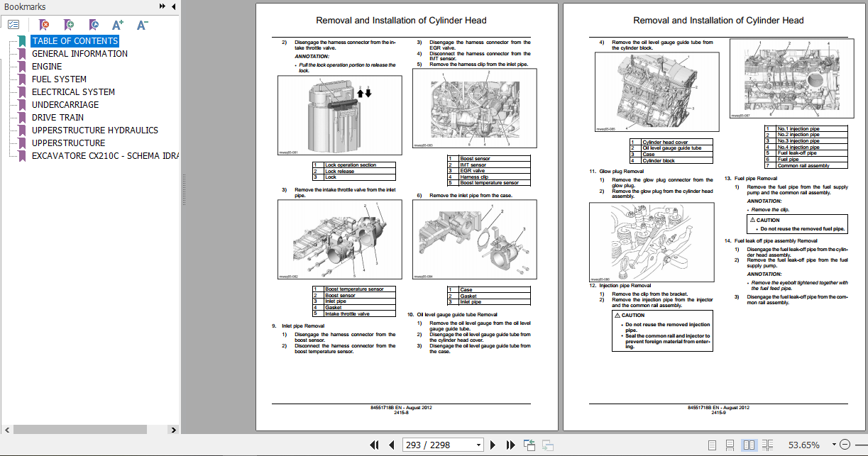This screenshot has height=456, width=868.
Task: Select the ELECTRICAL SYSTEM bookmark
Action: 73,92
